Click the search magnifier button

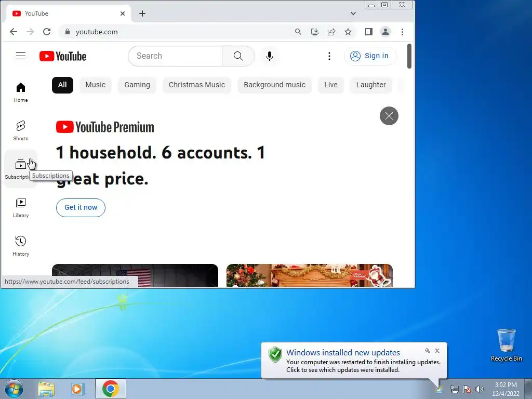point(238,56)
